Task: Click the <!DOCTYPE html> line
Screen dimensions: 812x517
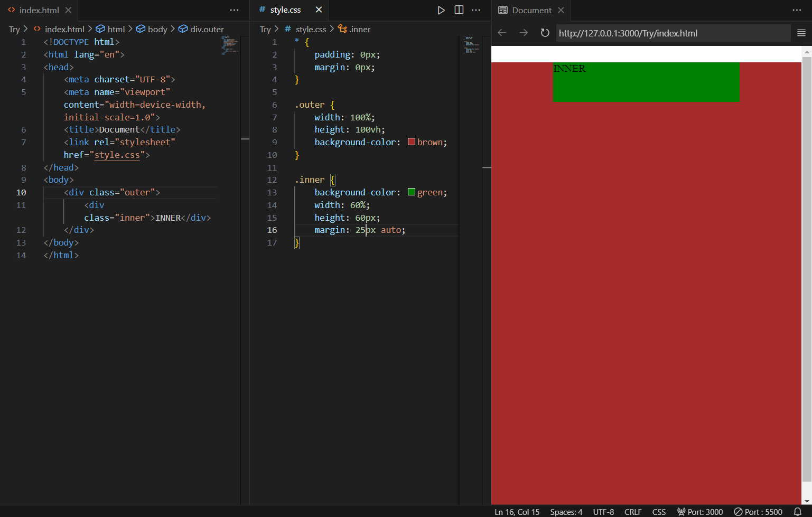Action: [81, 42]
